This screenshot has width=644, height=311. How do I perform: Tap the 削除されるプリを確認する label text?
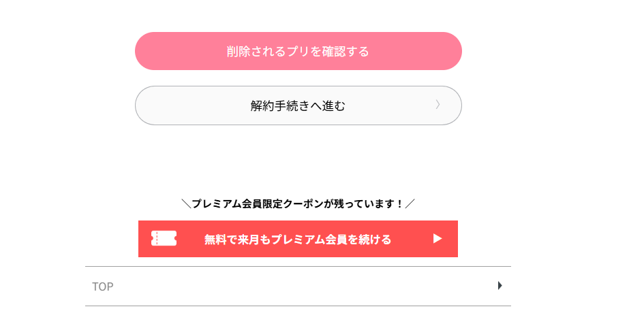298,52
